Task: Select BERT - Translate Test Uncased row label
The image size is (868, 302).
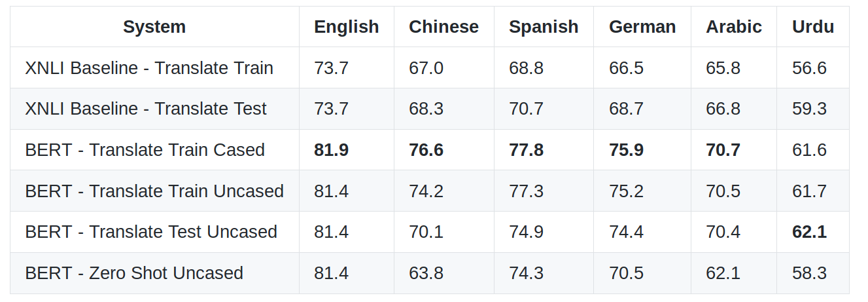Action: click(151, 232)
